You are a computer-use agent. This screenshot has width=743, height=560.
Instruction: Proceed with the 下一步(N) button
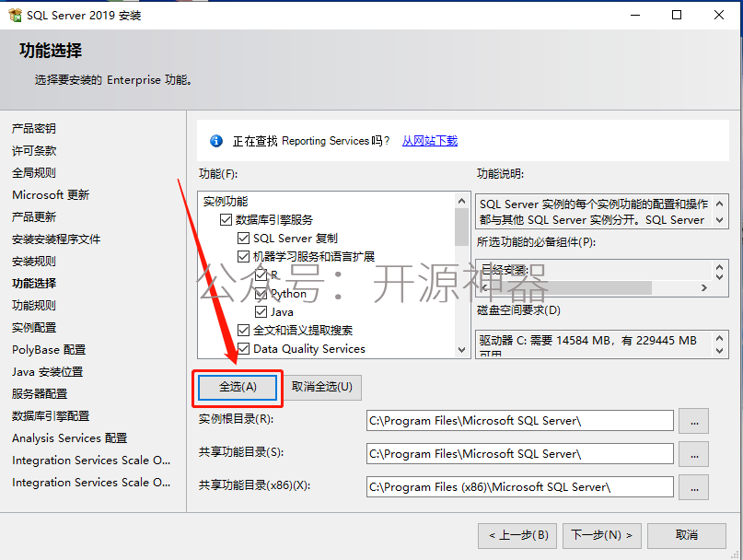[602, 535]
